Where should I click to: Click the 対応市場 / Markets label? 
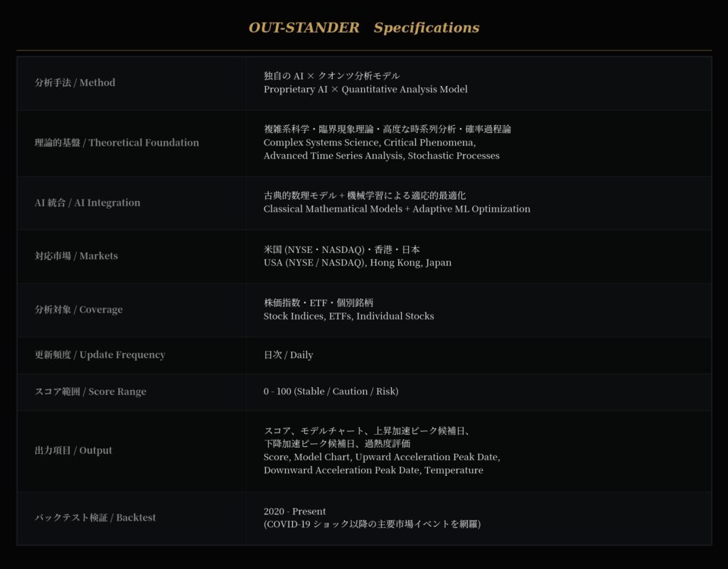click(x=76, y=256)
